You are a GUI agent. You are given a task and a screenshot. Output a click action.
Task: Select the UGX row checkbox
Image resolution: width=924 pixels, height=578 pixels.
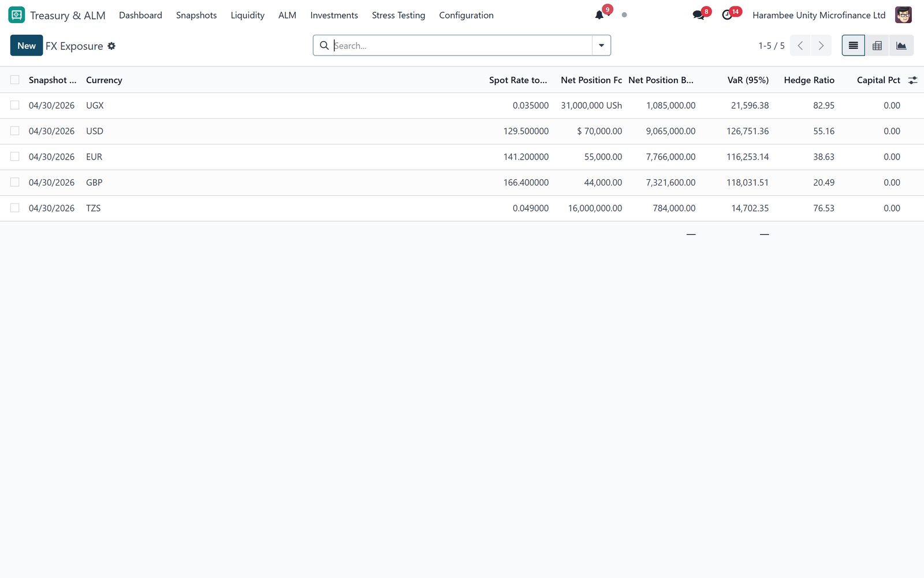tap(15, 105)
